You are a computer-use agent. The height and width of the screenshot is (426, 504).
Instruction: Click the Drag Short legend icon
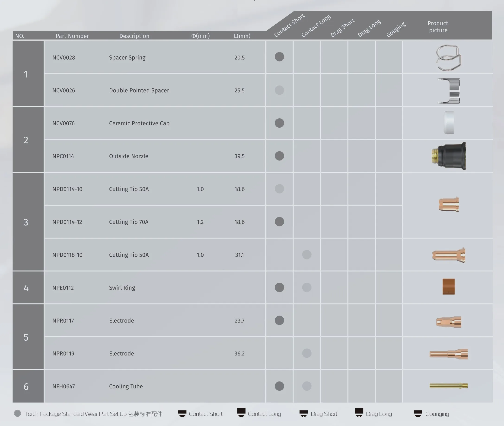(303, 413)
